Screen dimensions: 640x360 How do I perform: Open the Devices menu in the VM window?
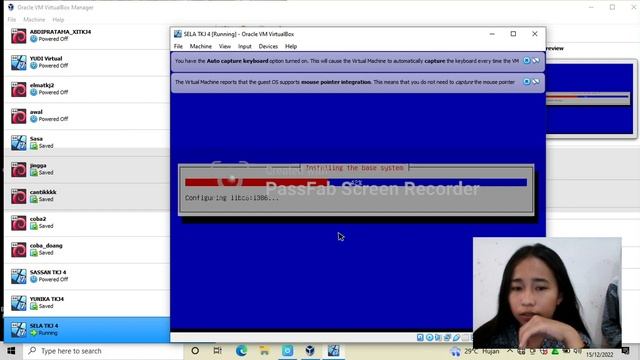[x=268, y=47]
